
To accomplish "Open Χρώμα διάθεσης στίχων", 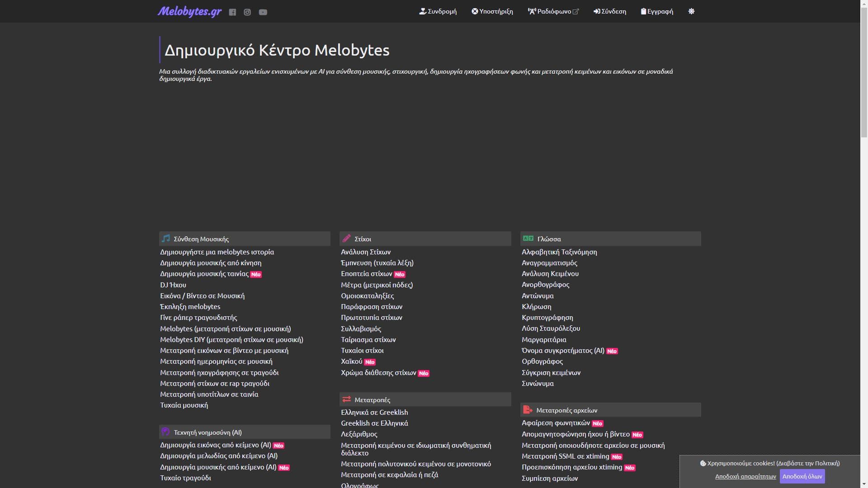I will point(378,373).
